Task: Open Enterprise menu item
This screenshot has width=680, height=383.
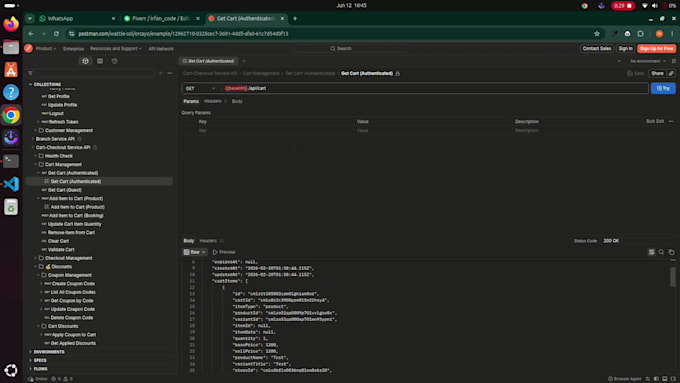Action: tap(73, 49)
